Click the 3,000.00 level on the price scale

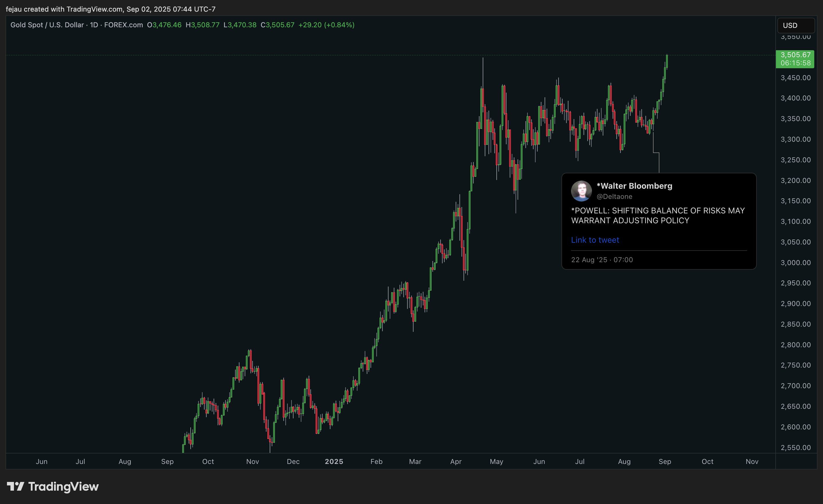coord(795,263)
